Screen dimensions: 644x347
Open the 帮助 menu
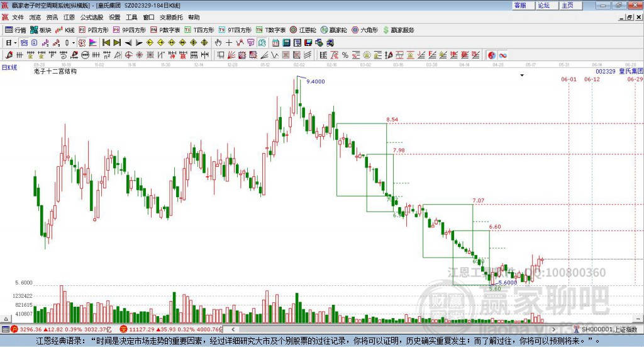pos(194,17)
